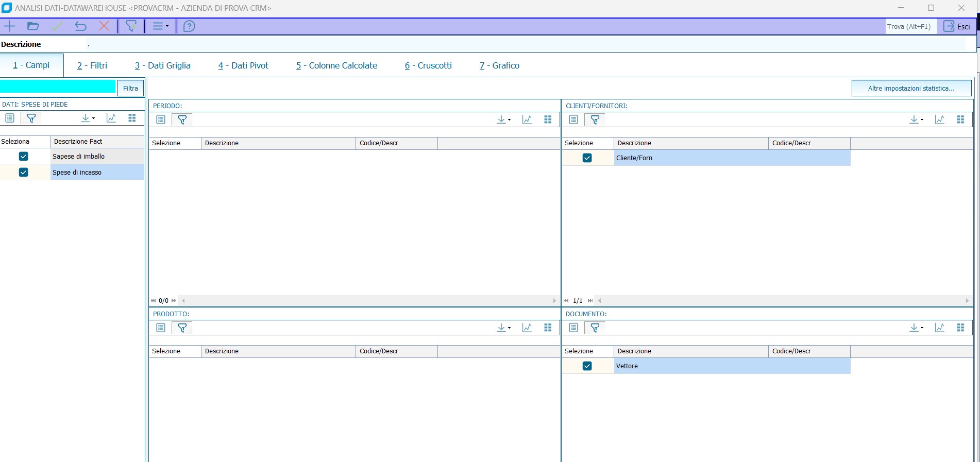Viewport: 980px width, 462px height.
Task: Uncheck the Sapese di imballo checkbox
Action: [x=23, y=157]
